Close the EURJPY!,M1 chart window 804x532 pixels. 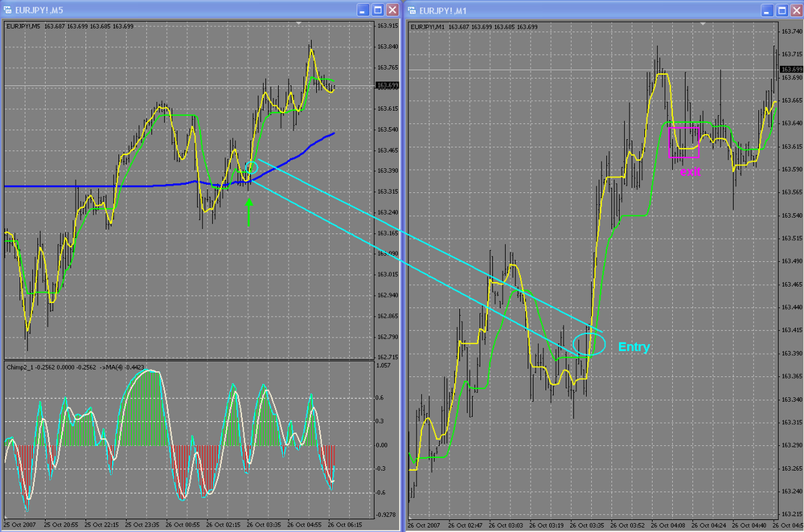click(796, 10)
